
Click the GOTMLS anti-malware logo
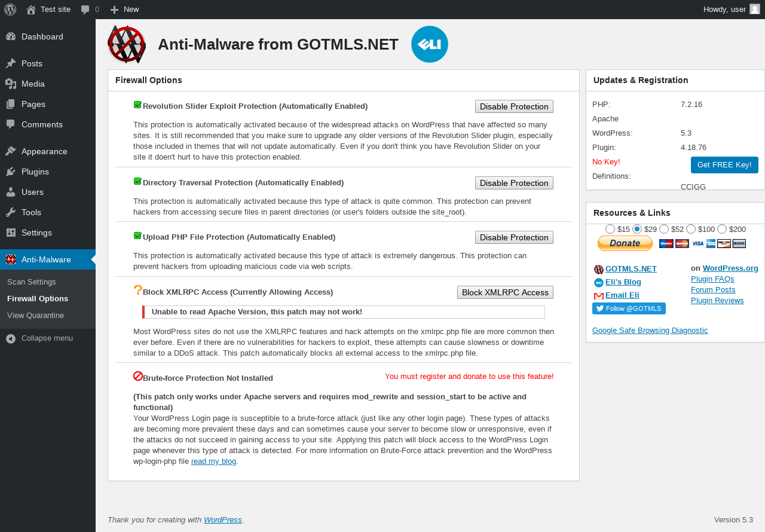(x=127, y=44)
